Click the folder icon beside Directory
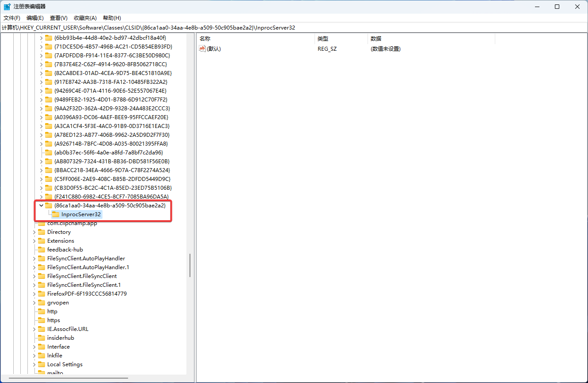Viewport: 588px width, 383px height. [x=41, y=232]
